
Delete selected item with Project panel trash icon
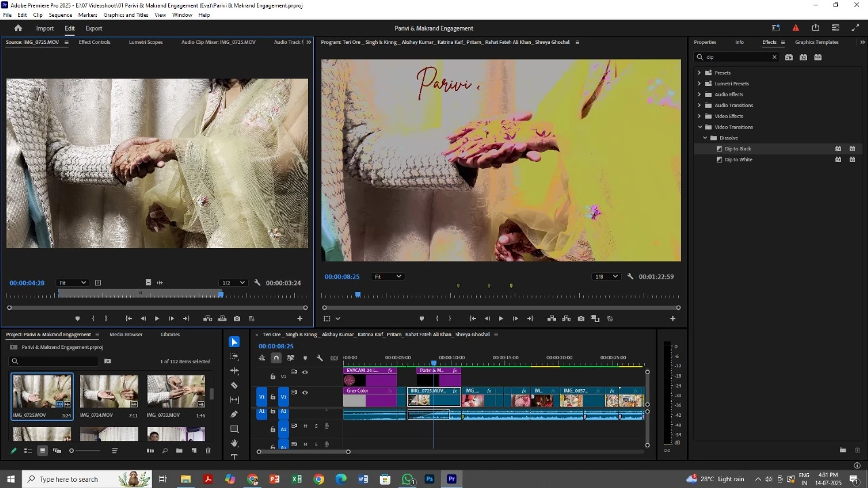coord(208,451)
